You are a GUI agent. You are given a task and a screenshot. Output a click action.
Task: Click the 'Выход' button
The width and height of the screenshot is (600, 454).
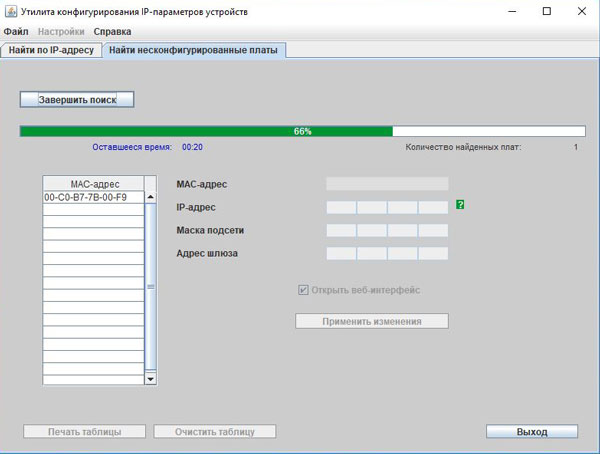coord(532,432)
